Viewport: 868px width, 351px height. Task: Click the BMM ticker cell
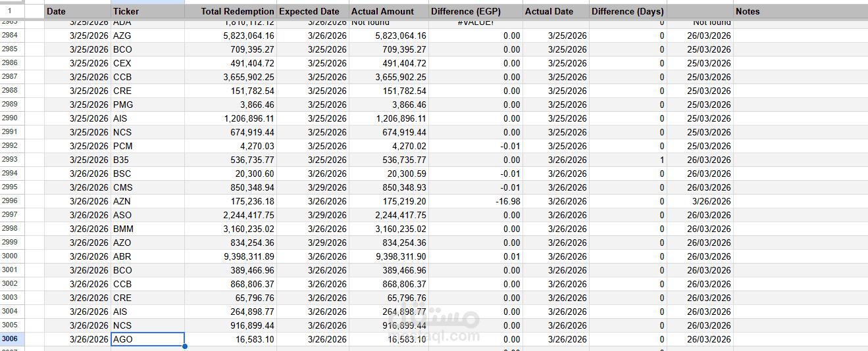pos(147,229)
